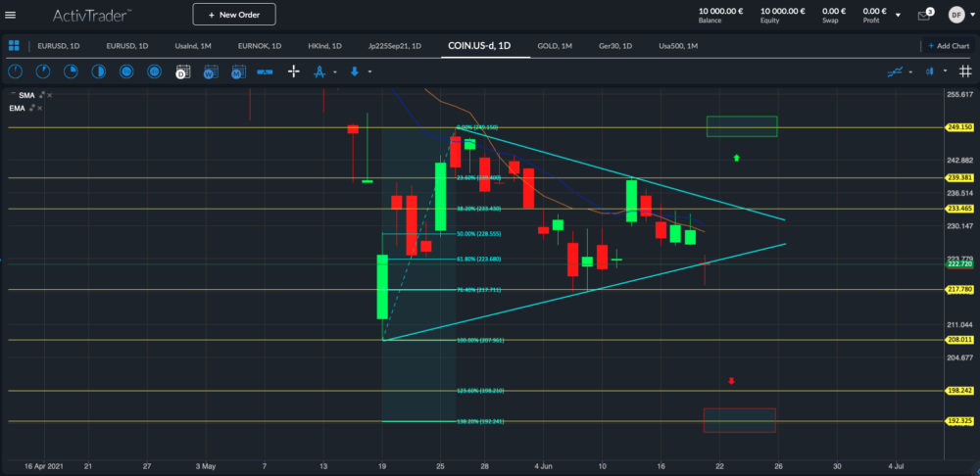Expand the account summary dropdown next to Profit
Screen dimensions: 980x476
tap(898, 15)
